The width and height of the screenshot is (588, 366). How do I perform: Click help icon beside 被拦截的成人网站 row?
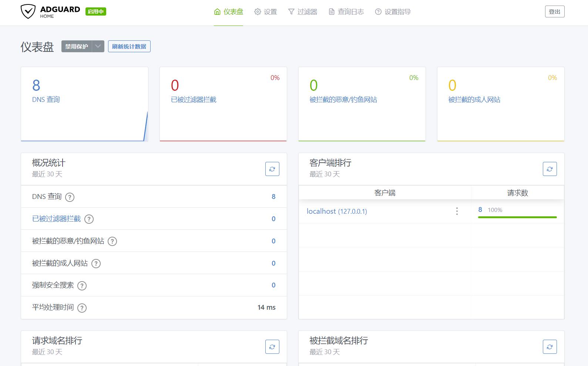point(96,264)
